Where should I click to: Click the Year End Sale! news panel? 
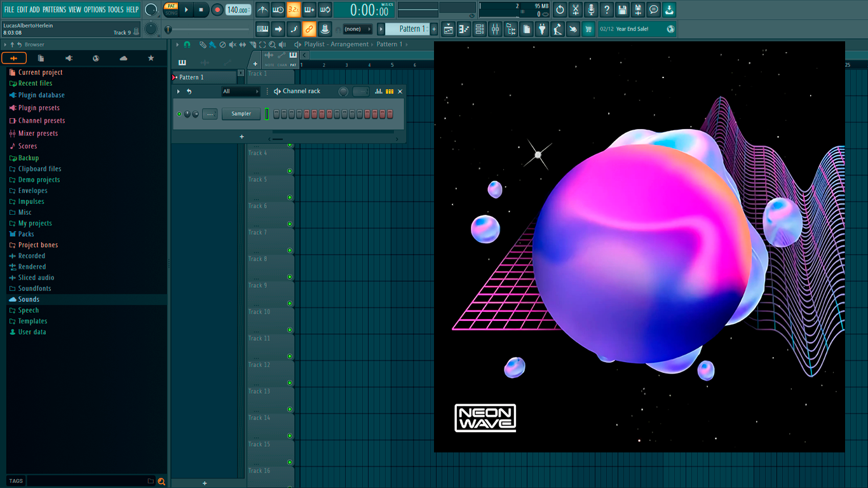point(637,29)
